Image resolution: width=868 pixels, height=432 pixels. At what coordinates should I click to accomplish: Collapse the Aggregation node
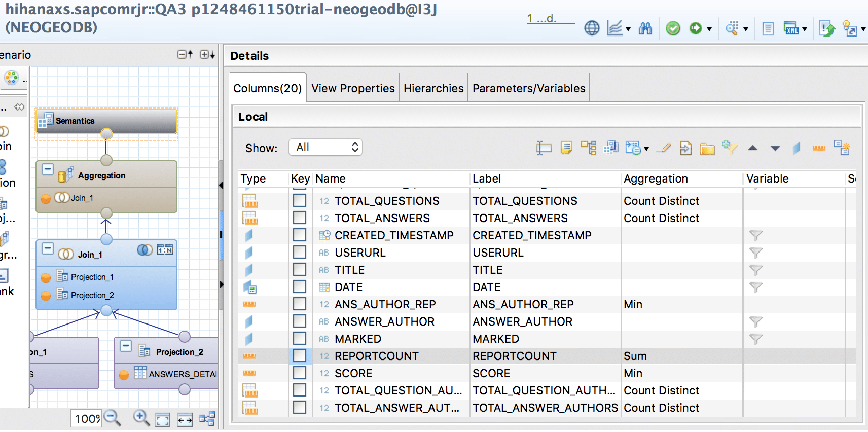(x=48, y=169)
